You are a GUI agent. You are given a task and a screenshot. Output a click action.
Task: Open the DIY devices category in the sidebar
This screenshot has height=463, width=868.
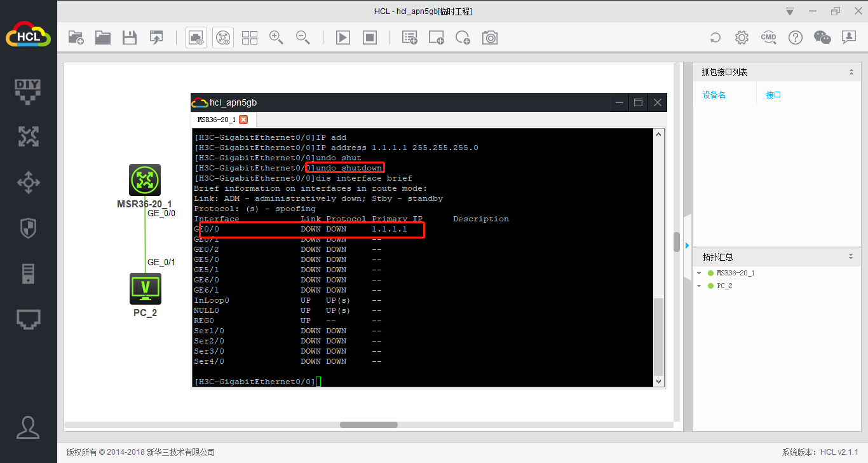[x=28, y=90]
